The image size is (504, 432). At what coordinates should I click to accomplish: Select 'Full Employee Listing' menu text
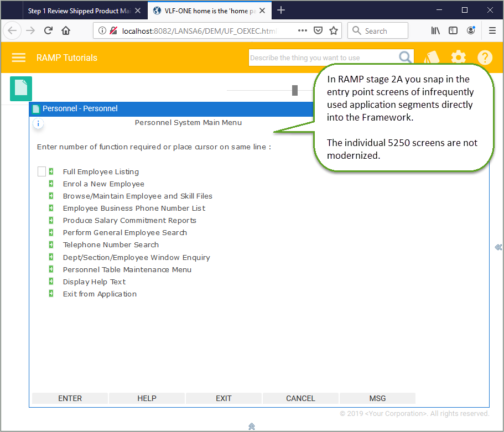pyautogui.click(x=101, y=171)
